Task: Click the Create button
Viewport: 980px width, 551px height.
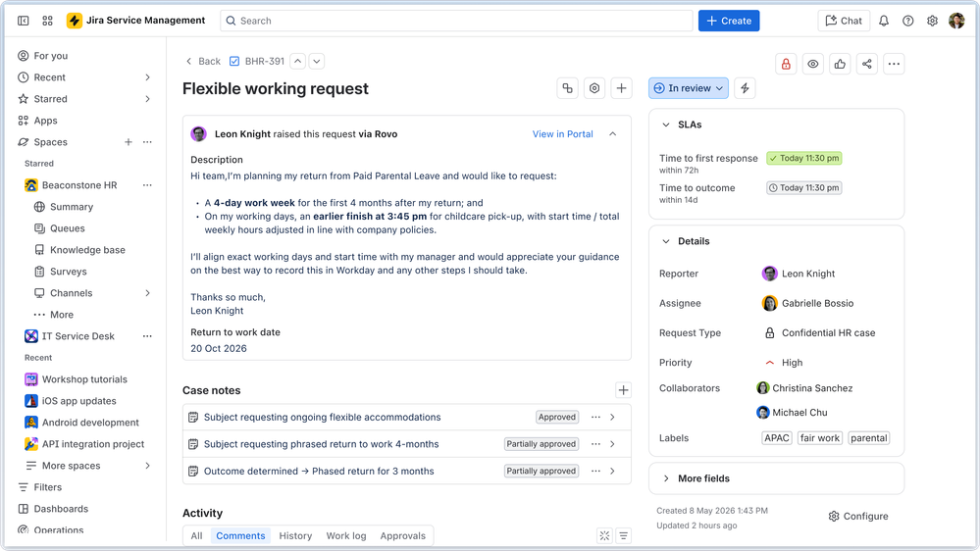Action: tap(729, 21)
